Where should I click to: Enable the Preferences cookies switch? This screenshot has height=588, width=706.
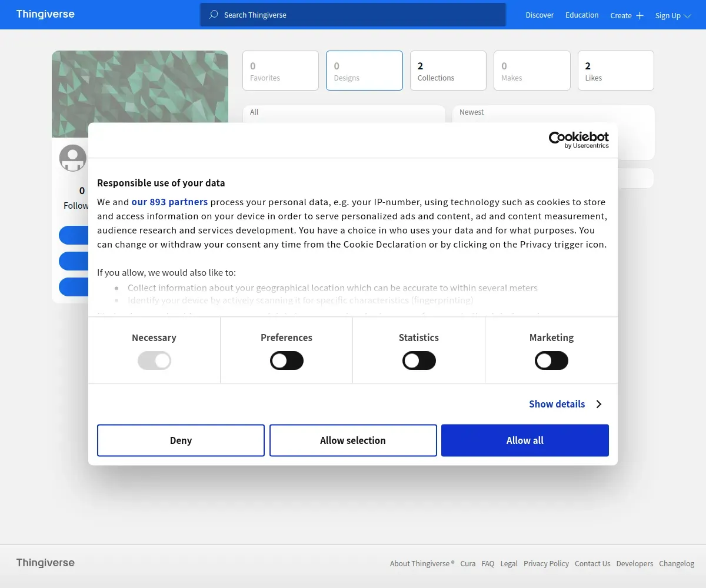point(287,360)
